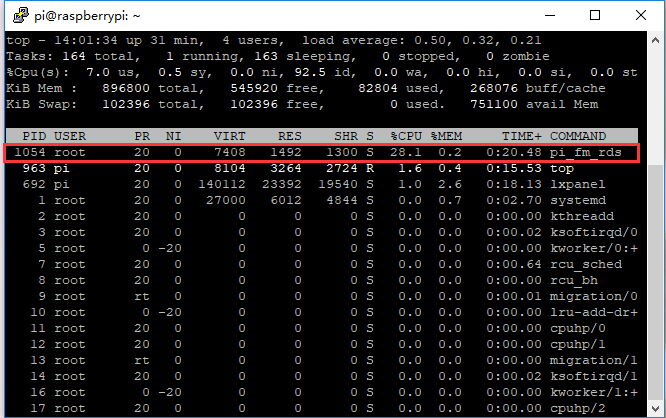Click the %MEM column header
Screen dimensions: 666x418
[x=448, y=135]
